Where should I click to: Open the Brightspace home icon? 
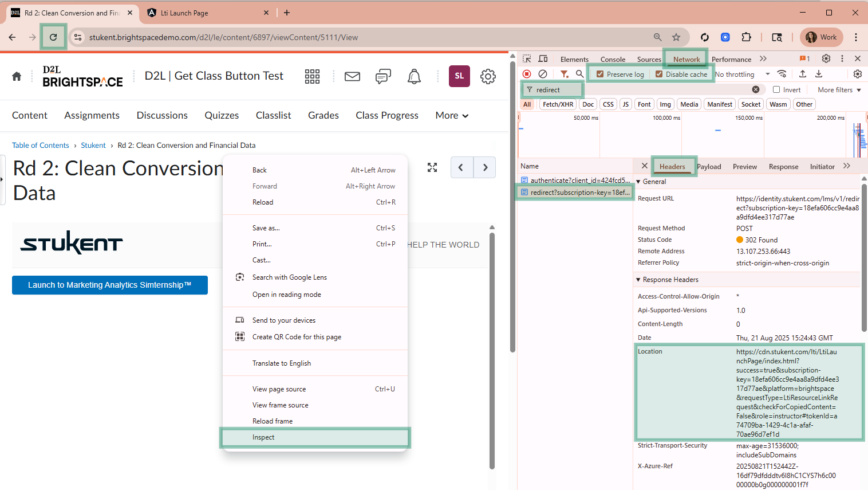pos(17,76)
